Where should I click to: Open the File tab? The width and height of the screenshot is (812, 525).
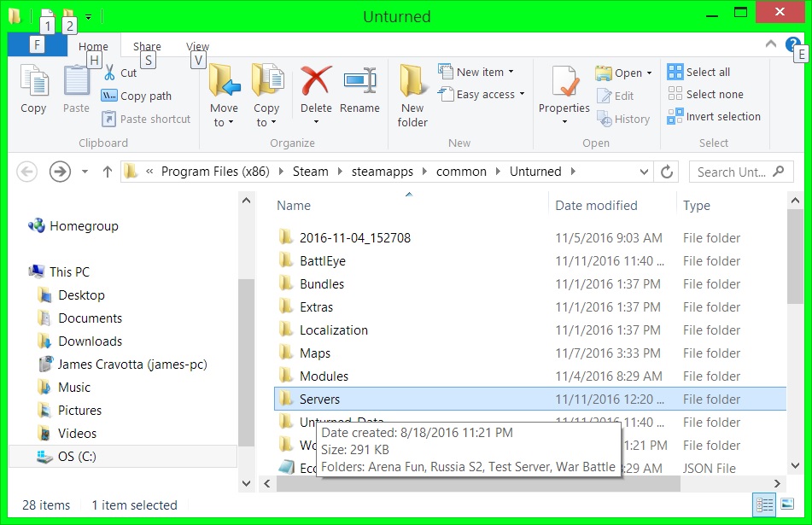pyautogui.click(x=38, y=45)
